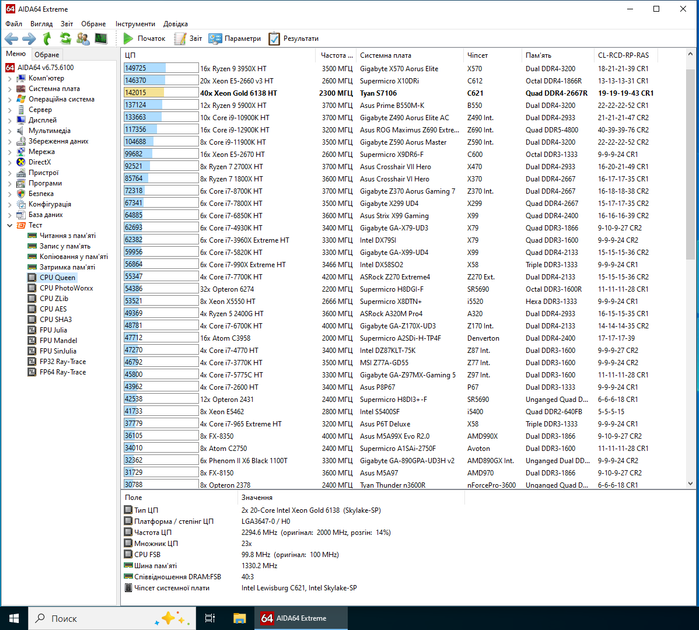
Task: Open the Файл menu
Action: [14, 24]
